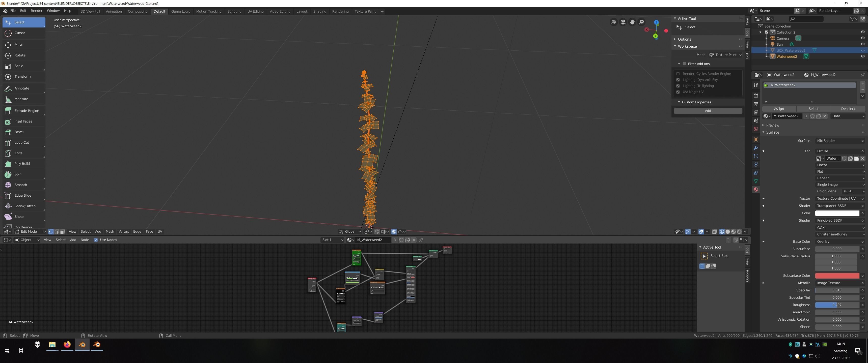Click the Roughness value slider
The height and width of the screenshot is (363, 868).
[x=837, y=305]
